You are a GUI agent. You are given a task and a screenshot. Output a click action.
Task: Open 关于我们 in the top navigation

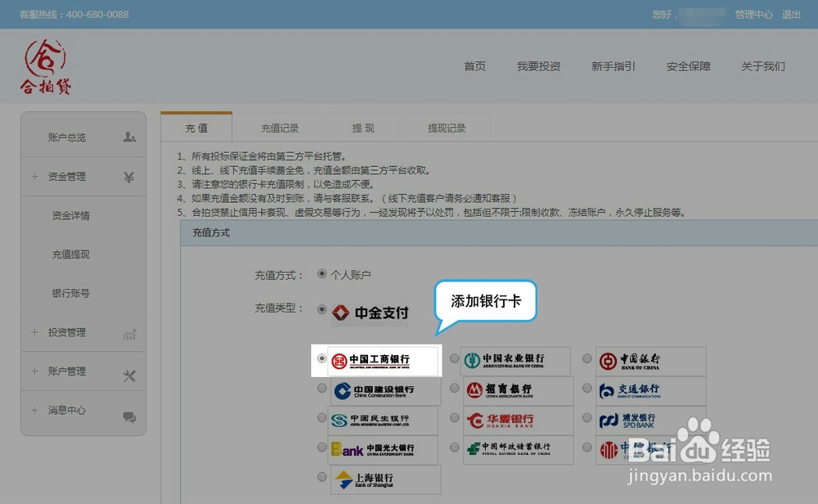pyautogui.click(x=762, y=66)
